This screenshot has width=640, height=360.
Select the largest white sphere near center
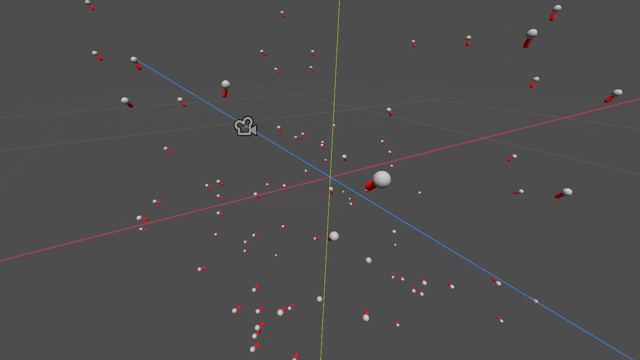[382, 179]
